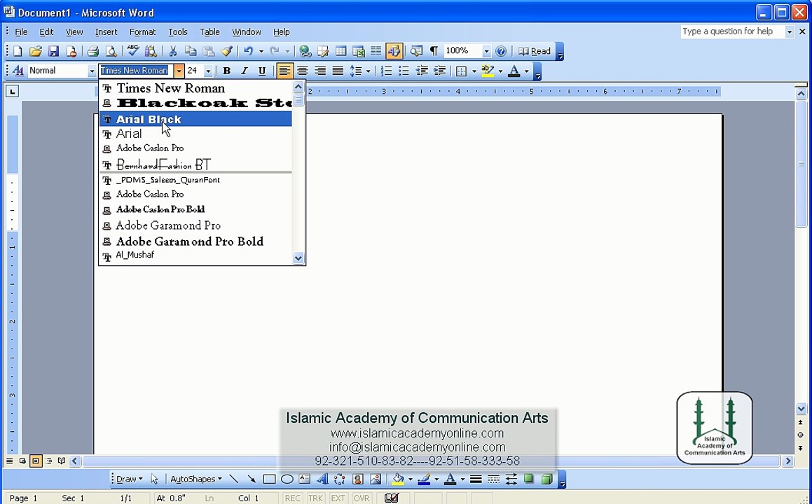Open the File menu
Viewport: 812px width, 504px height.
click(x=21, y=32)
